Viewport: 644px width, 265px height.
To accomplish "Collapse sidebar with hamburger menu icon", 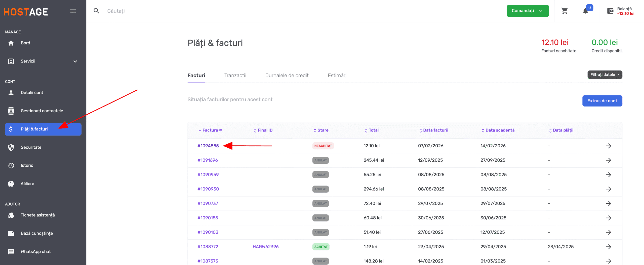I will 73,11.
